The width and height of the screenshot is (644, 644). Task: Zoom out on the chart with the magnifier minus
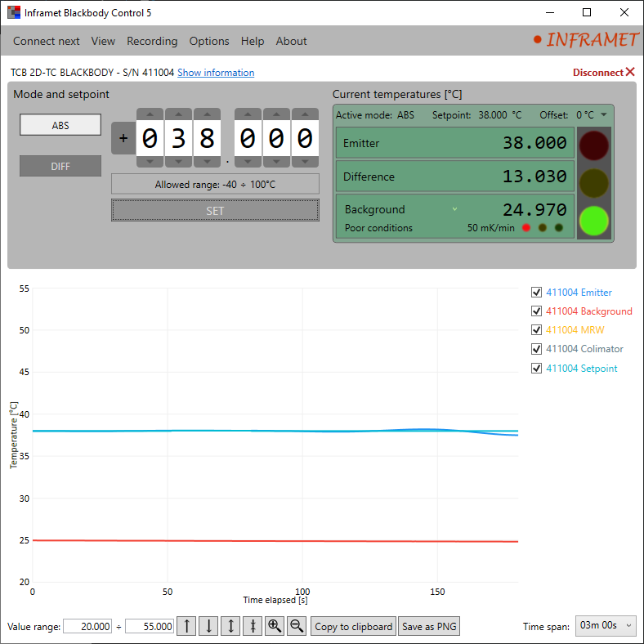pyautogui.click(x=297, y=626)
